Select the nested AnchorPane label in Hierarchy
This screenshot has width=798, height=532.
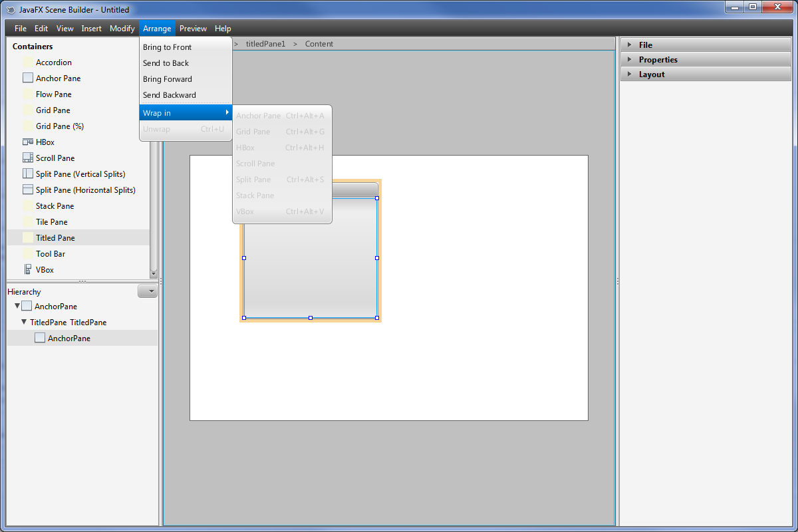tap(69, 338)
